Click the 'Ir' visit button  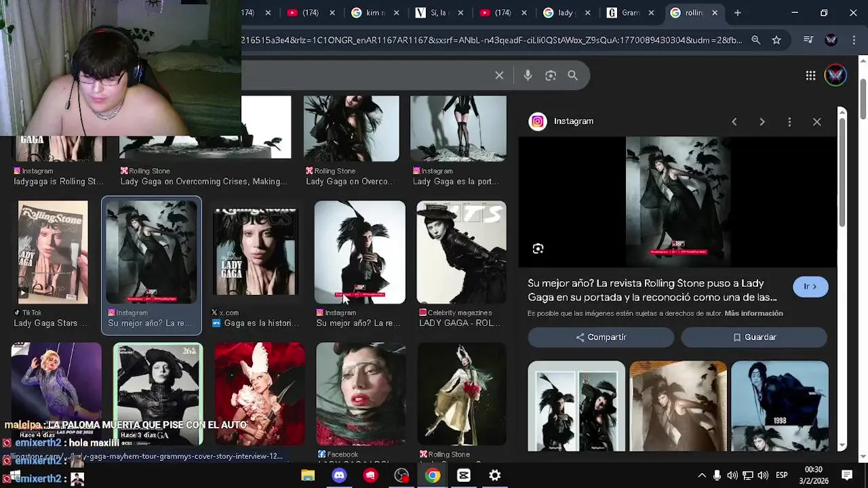tap(810, 287)
